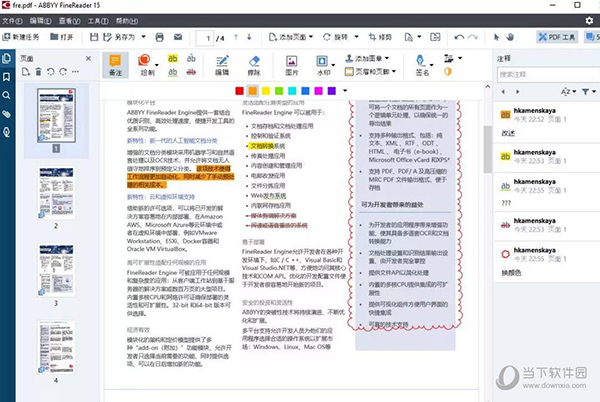
Task: Click rotate left icon in Pages panel
Action: point(51,72)
